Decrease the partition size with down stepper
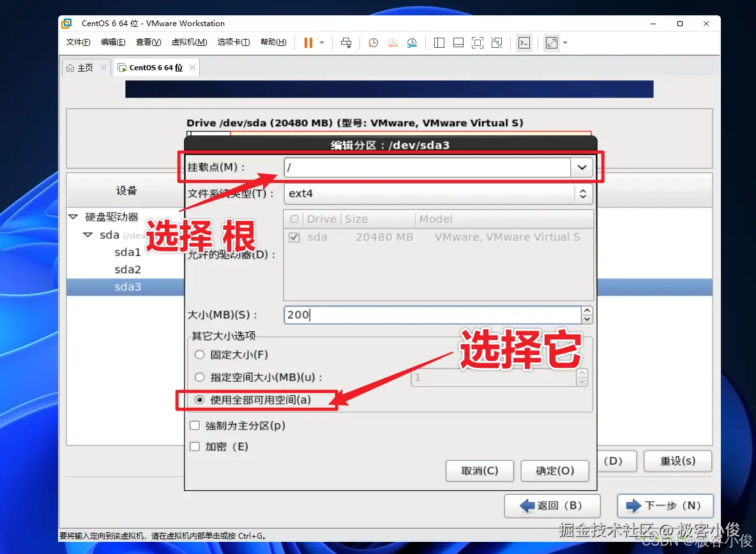Viewport: 756px width, 554px height. (x=587, y=319)
